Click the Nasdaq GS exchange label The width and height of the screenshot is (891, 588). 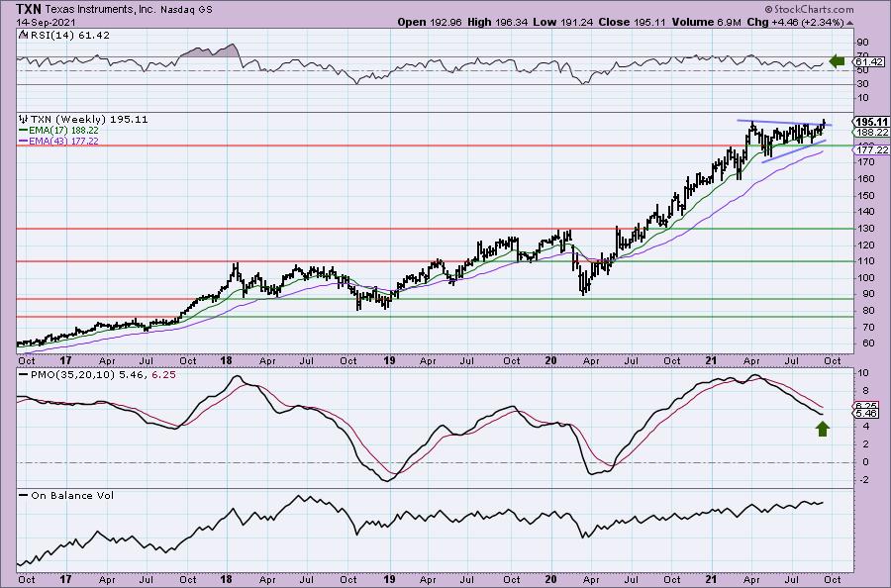pyautogui.click(x=186, y=10)
